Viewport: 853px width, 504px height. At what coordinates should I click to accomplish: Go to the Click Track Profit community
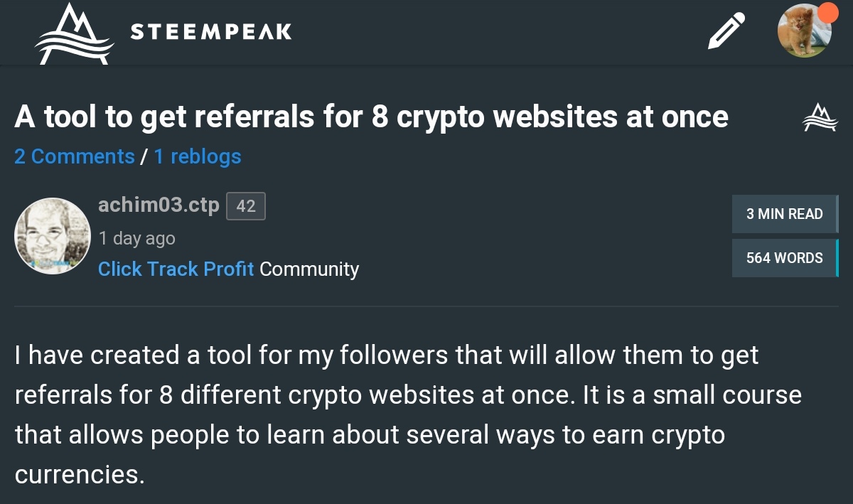[176, 269]
